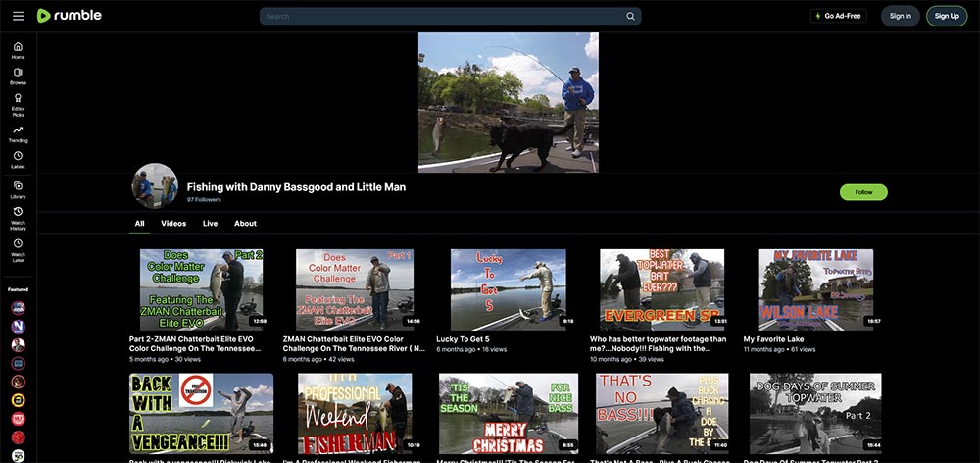Click title Who has better topwater footage
The width and height of the screenshot is (980, 463).
(x=659, y=344)
